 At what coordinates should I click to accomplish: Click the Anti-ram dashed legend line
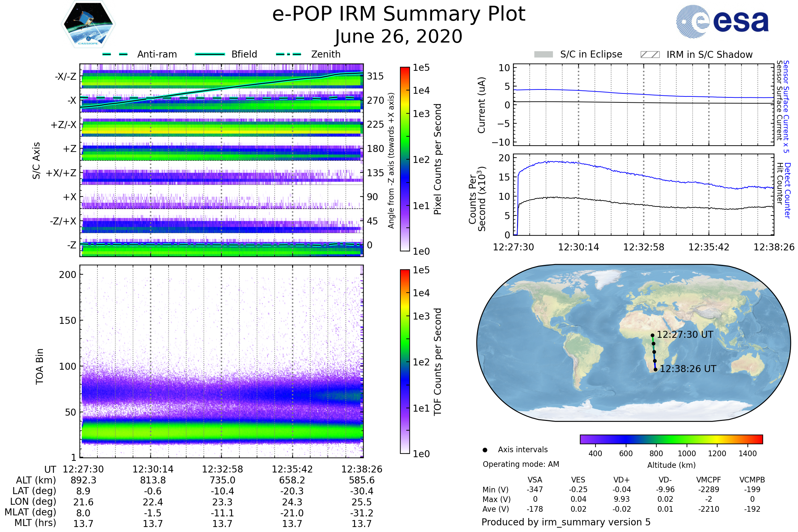(x=115, y=54)
